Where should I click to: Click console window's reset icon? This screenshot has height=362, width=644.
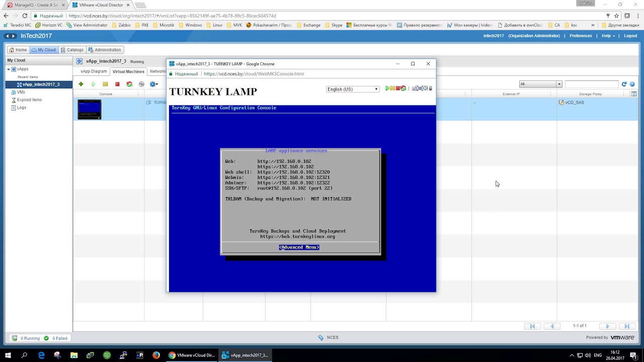[403, 88]
